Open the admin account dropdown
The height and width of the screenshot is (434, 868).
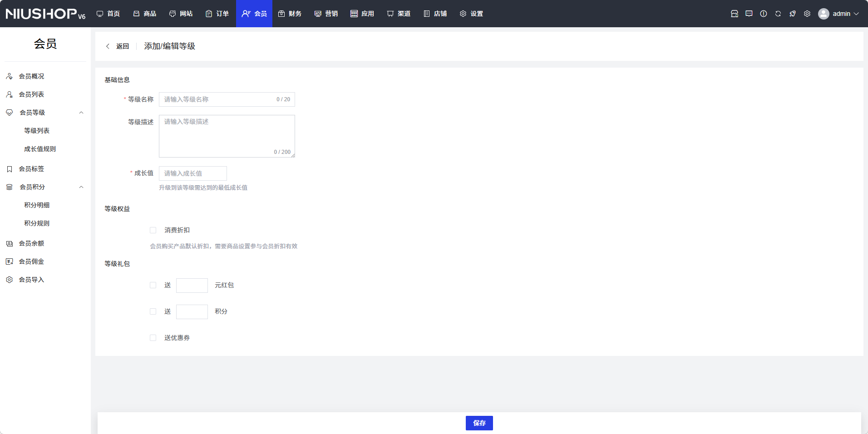[x=839, y=14]
